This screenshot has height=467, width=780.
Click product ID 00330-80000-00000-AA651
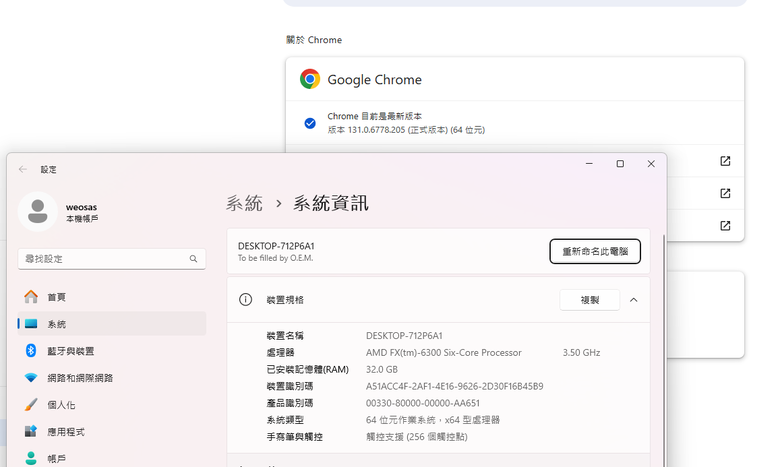pos(423,403)
